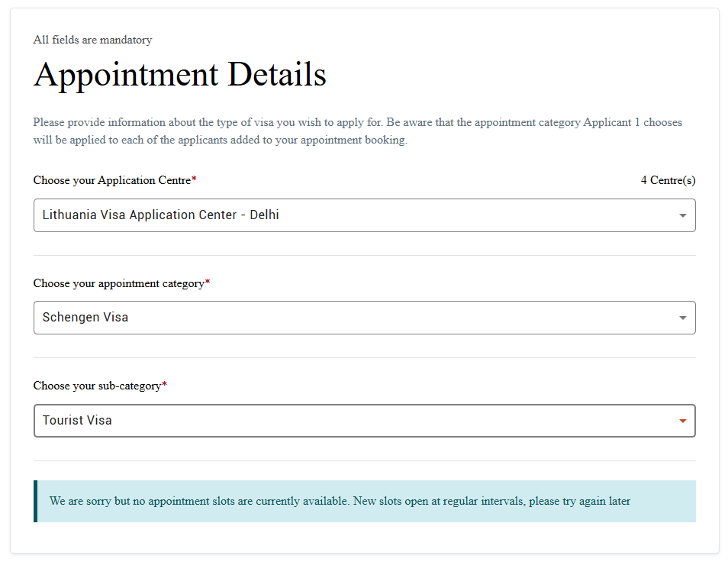Open the sub-category dropdown showing Tourist Visa
Viewport: 728px width, 562px height.
point(365,421)
